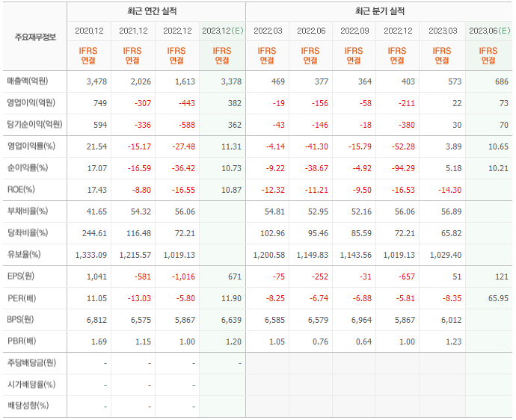The height and width of the screenshot is (420, 516).
Task: Click the 유보율(%) row label
Action: pos(24,254)
